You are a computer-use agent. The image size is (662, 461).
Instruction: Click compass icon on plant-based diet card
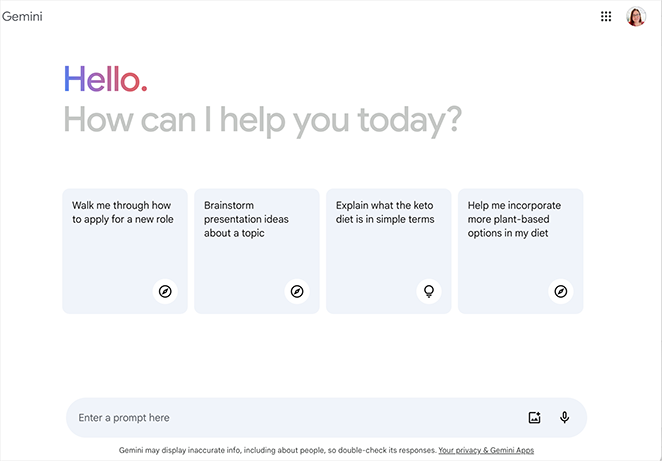pyautogui.click(x=561, y=291)
